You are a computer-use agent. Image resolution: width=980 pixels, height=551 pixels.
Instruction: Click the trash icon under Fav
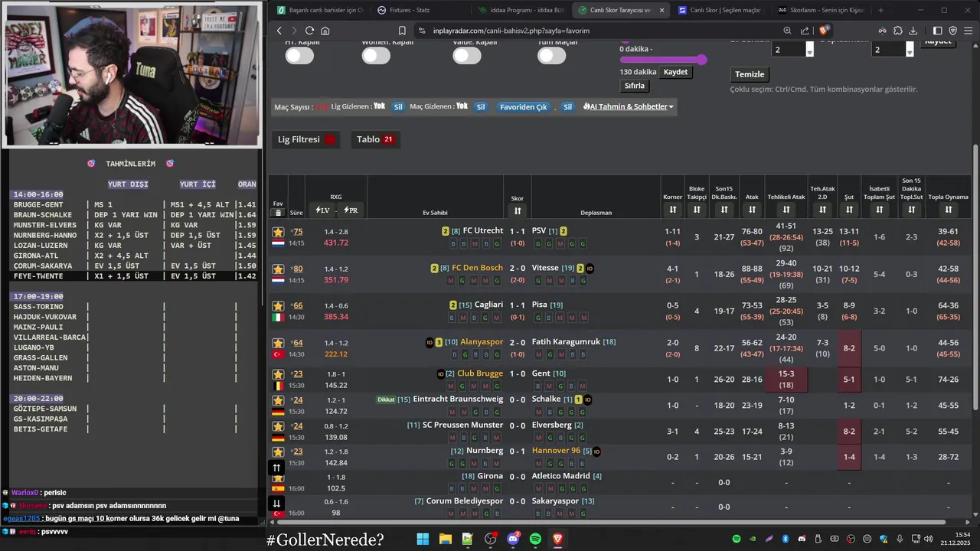pos(278,213)
